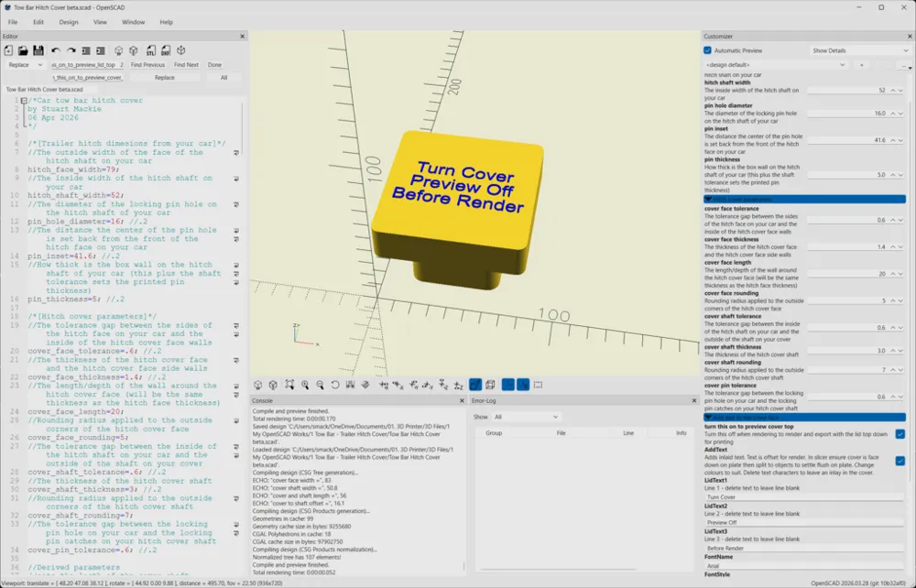Click the Center view icon
Image resolution: width=916 pixels, height=588 pixels.
tap(350, 385)
